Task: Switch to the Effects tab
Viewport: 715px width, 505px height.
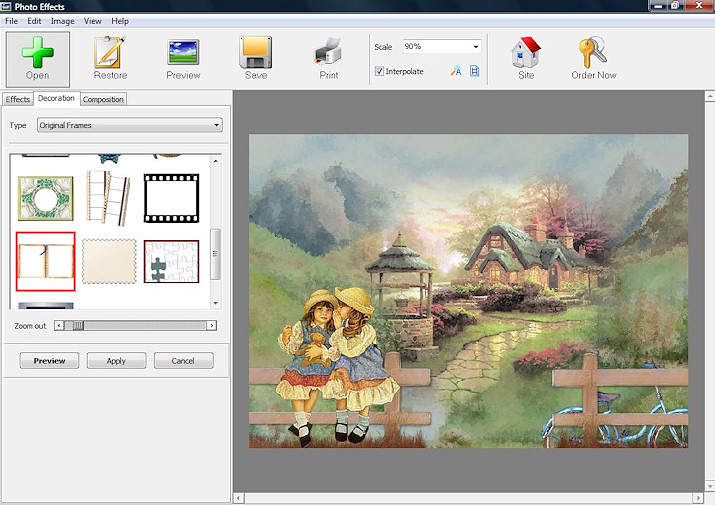Action: [x=18, y=99]
